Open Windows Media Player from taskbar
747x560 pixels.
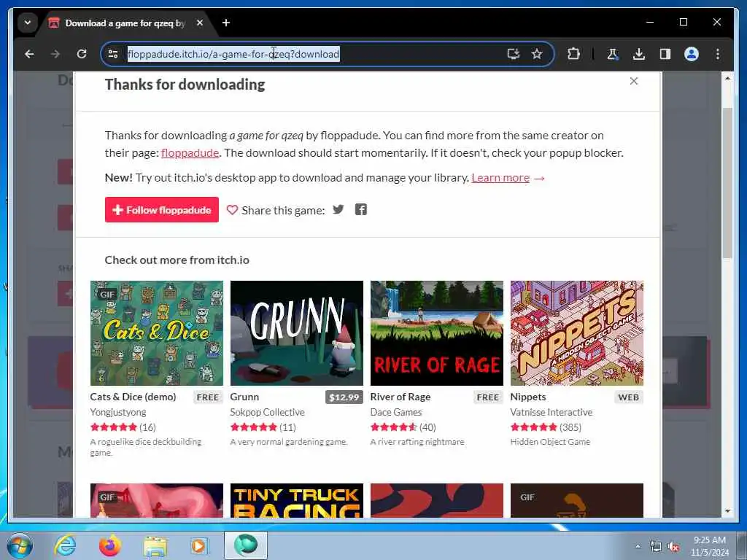(x=199, y=545)
